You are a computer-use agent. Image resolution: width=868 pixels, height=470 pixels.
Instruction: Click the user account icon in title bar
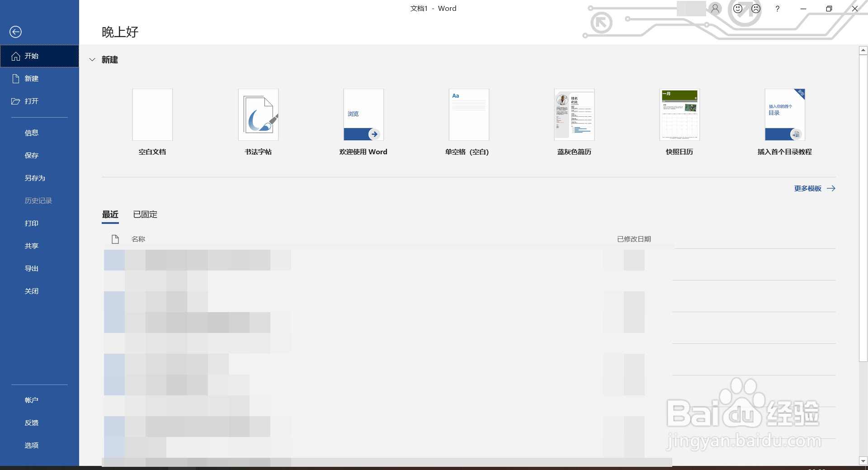tap(715, 8)
